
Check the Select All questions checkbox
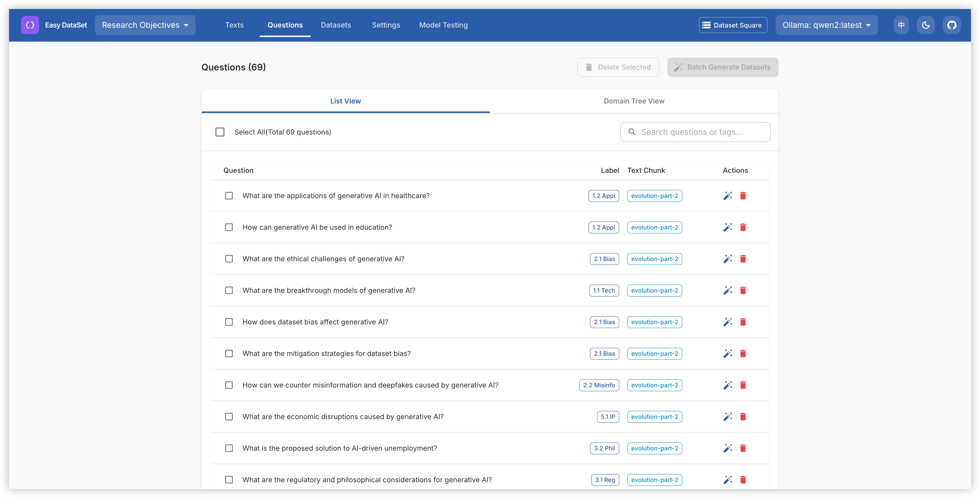tap(220, 132)
